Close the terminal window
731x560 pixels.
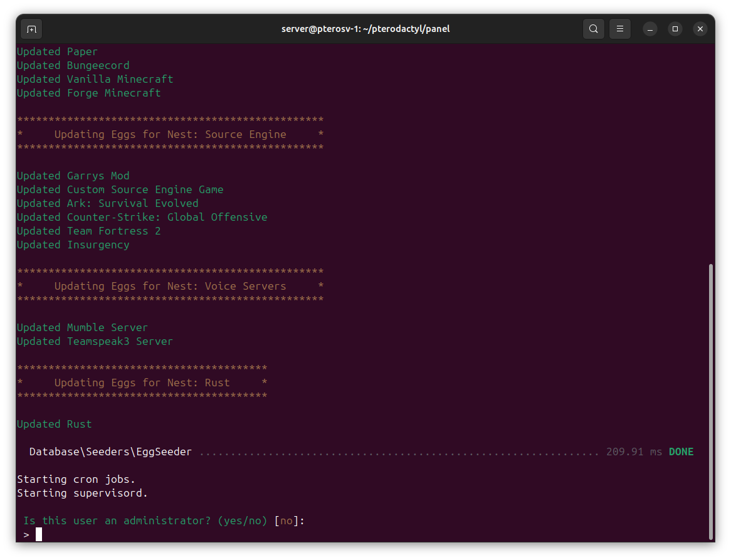pos(700,29)
